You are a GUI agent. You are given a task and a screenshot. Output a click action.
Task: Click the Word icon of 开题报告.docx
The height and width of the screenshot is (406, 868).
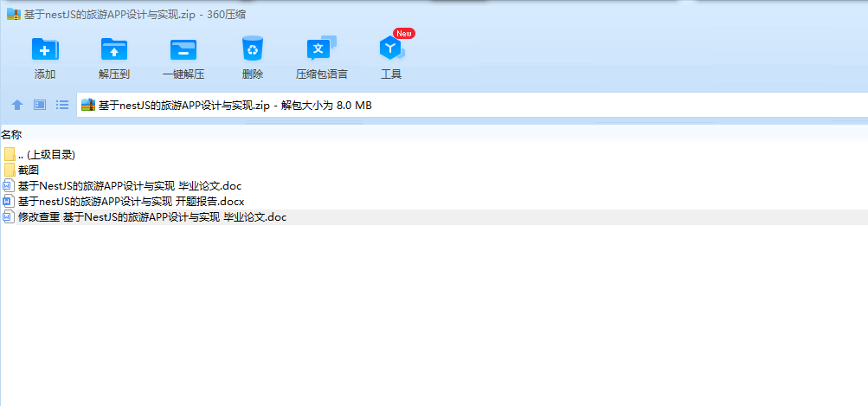click(x=9, y=201)
